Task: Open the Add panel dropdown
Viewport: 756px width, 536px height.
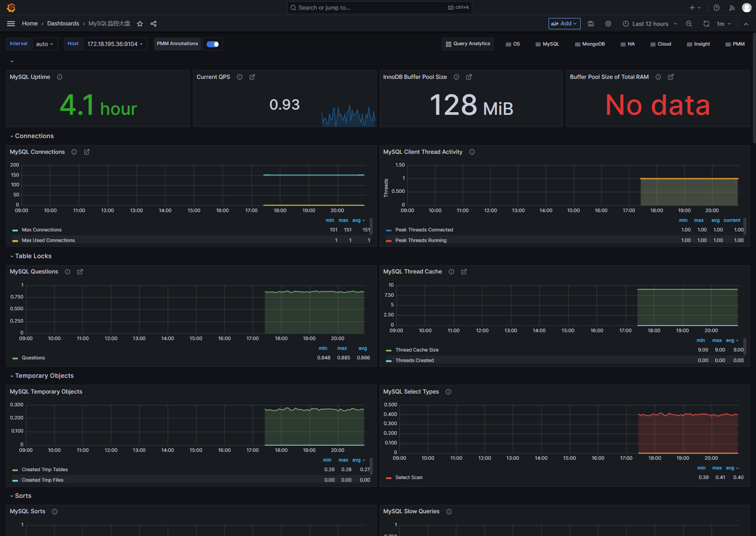Action: 564,24
